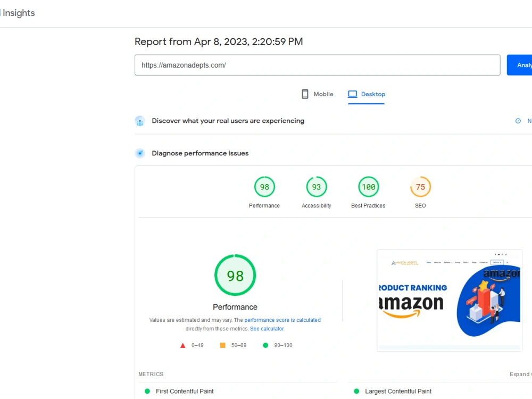Click the orange square 50–89 legend icon
532x399 pixels.
pyautogui.click(x=222, y=345)
